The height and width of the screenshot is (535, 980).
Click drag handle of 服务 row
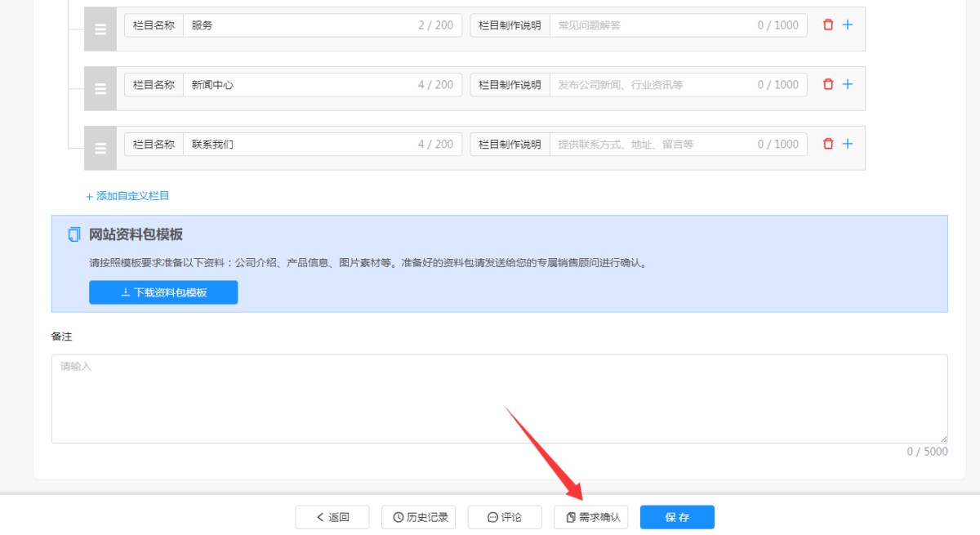100,29
